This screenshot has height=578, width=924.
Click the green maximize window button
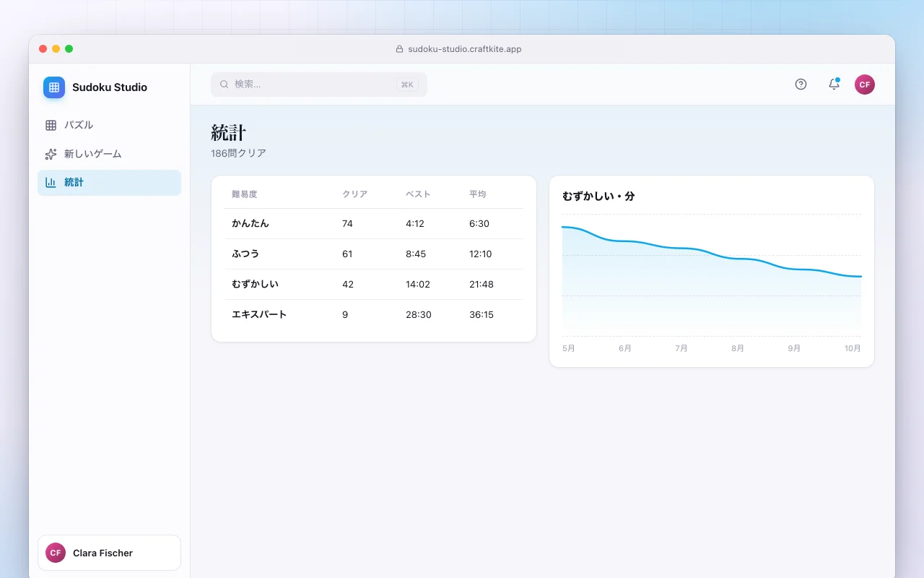click(69, 49)
